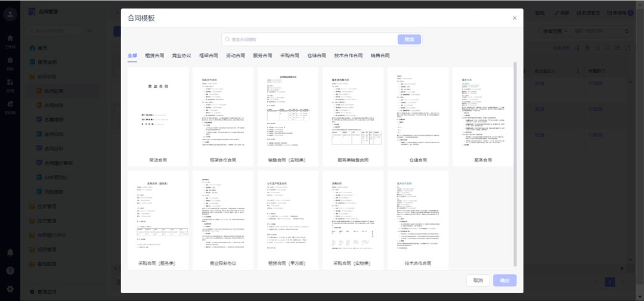This screenshot has width=644, height=301.
Task: Show the 销售合同 category tab
Action: 380,55
